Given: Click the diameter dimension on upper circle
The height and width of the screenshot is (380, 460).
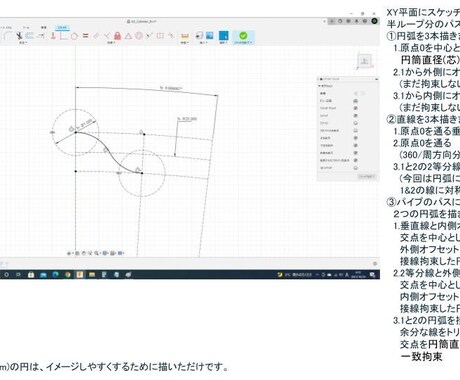Looking at the screenshot, I should click(x=83, y=124).
